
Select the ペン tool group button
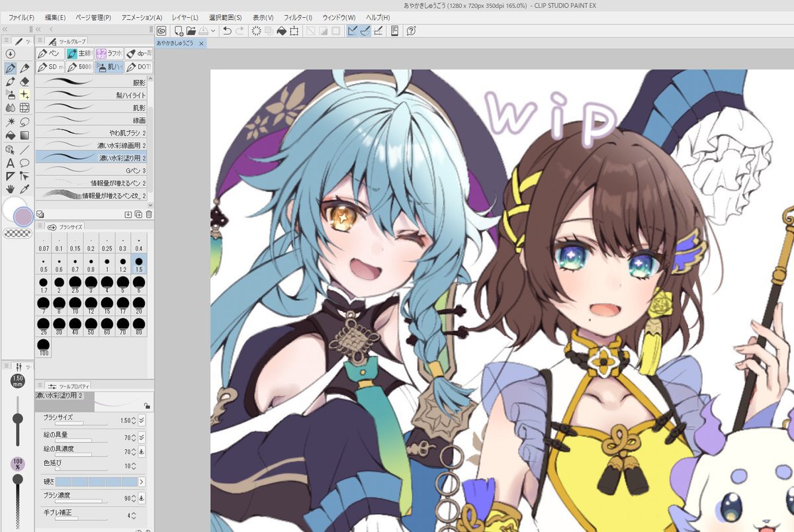pyautogui.click(x=51, y=53)
